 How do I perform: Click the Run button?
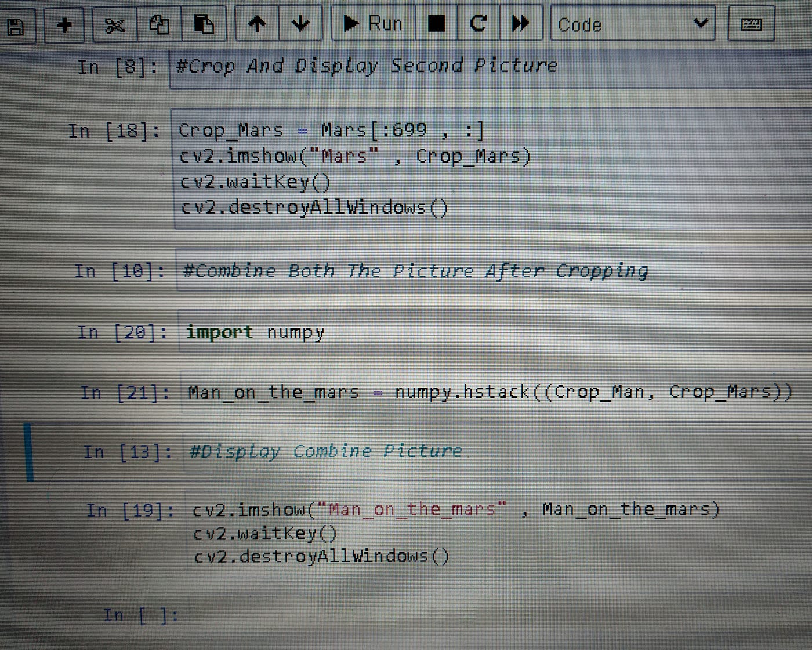pyautogui.click(x=373, y=23)
